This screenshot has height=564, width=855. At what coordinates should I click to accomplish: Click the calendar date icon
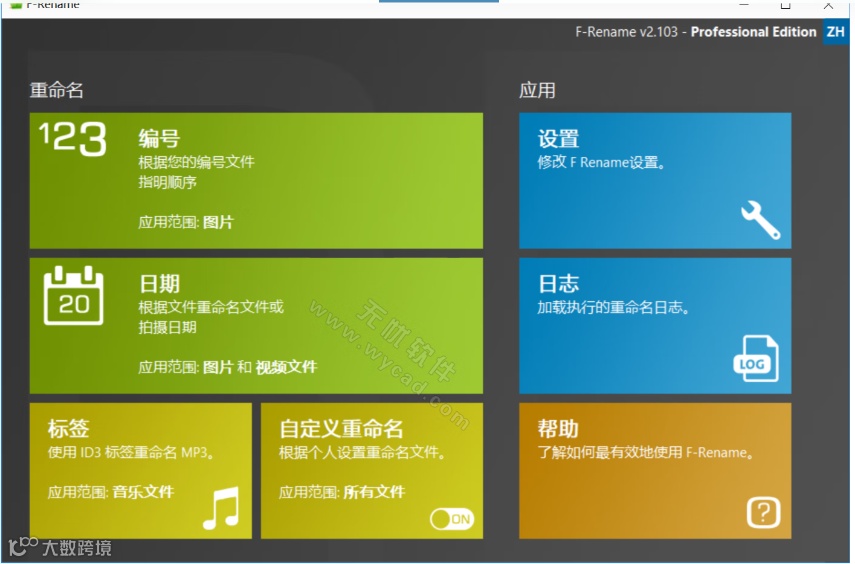[x=74, y=295]
